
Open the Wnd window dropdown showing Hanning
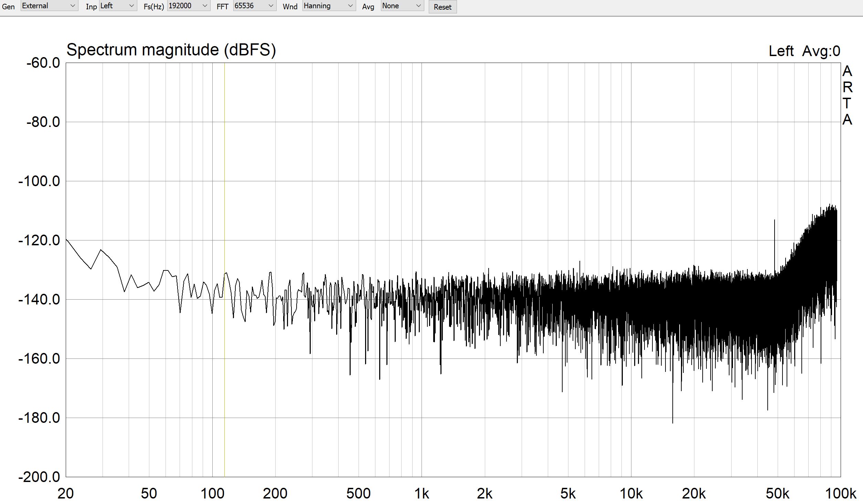pyautogui.click(x=329, y=6)
